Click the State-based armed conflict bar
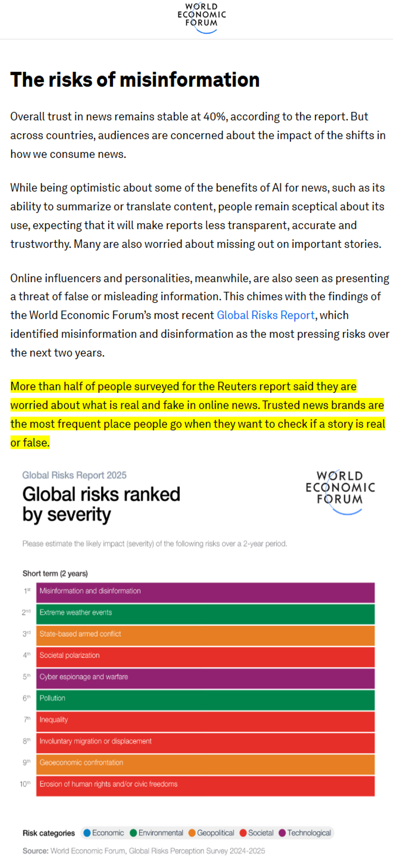The height and width of the screenshot is (868, 393). (205, 635)
